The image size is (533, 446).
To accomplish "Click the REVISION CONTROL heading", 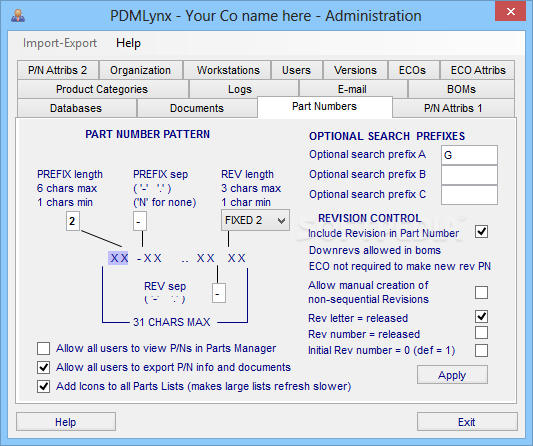I will pyautogui.click(x=369, y=218).
